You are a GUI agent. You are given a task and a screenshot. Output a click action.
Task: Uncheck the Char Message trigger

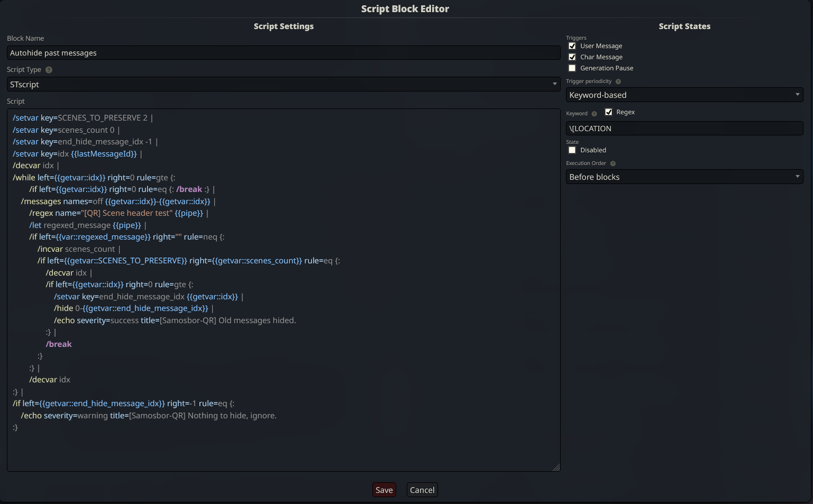click(x=572, y=57)
